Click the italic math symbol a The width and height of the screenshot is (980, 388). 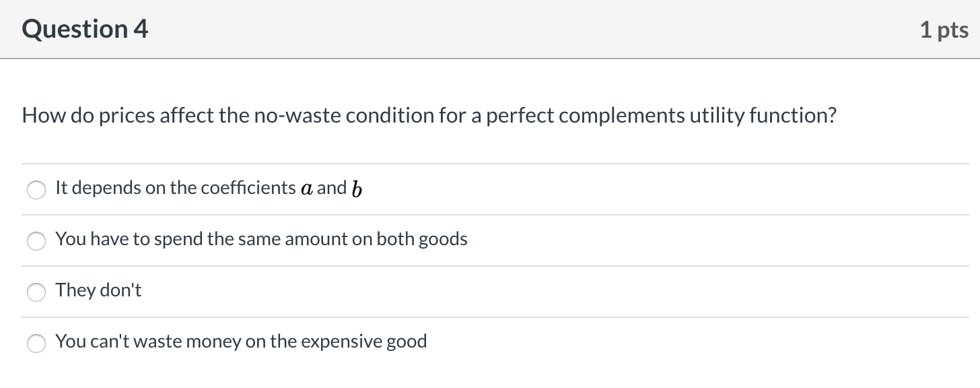[306, 188]
